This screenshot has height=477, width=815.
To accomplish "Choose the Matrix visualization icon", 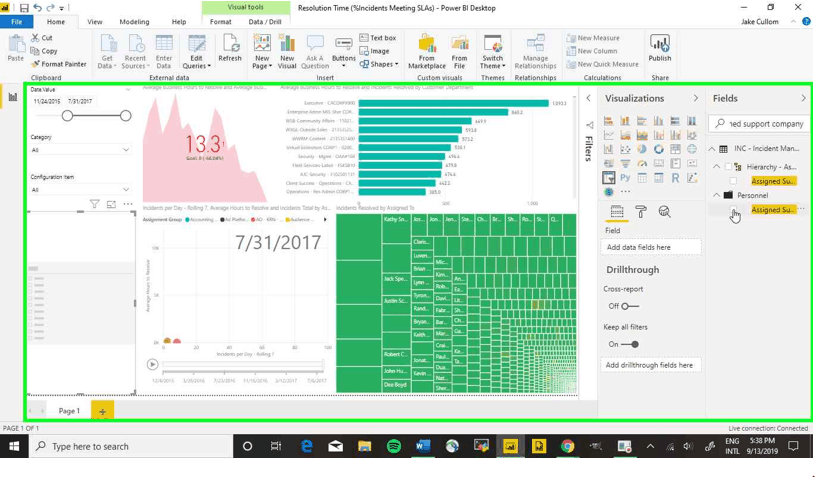I will coord(658,178).
